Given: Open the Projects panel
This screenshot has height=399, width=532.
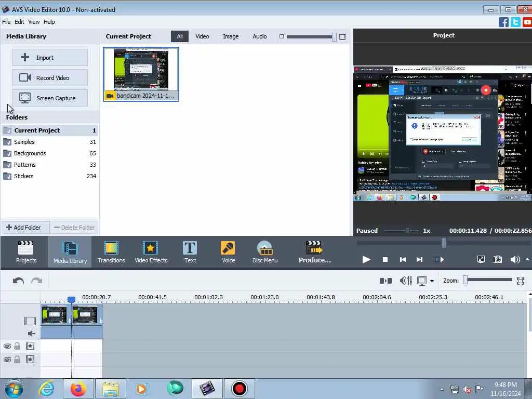Looking at the screenshot, I should 26,252.
